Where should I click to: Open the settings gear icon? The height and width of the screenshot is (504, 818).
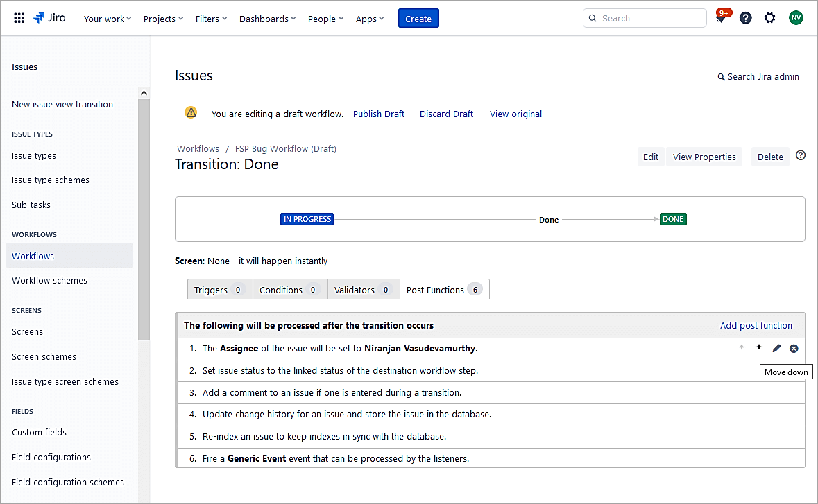[x=769, y=18]
